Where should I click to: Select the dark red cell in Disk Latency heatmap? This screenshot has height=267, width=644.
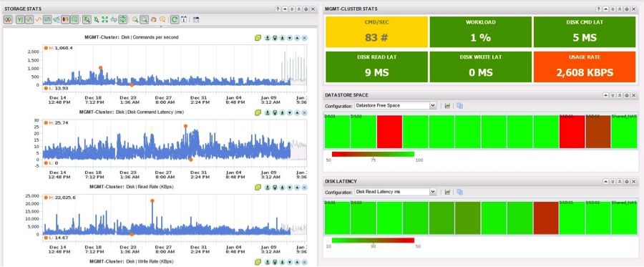(546, 218)
